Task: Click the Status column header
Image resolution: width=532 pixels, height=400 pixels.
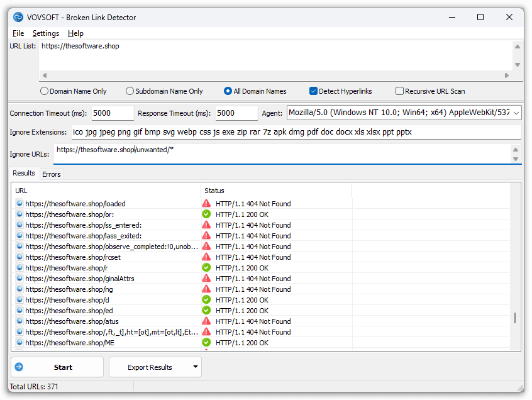Action: (277, 191)
